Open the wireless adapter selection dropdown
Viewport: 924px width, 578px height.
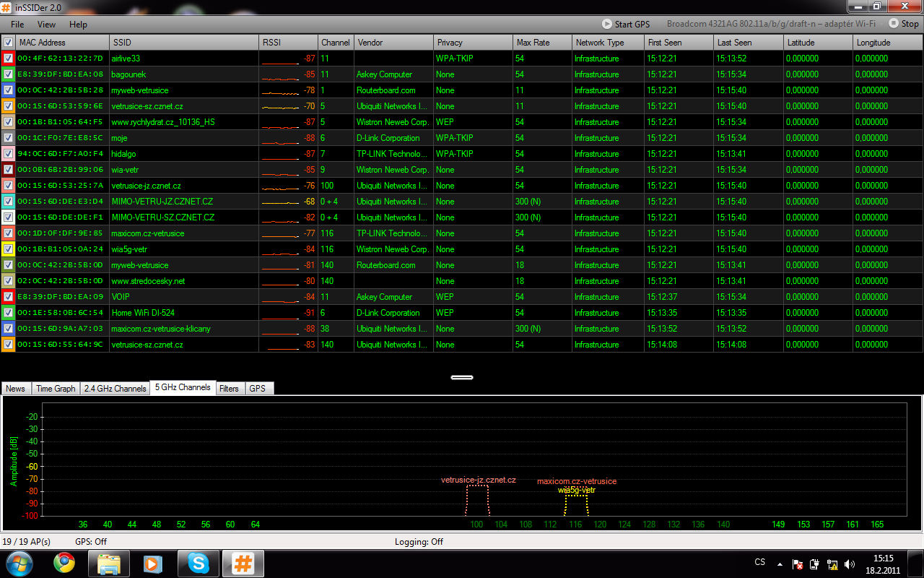click(770, 24)
